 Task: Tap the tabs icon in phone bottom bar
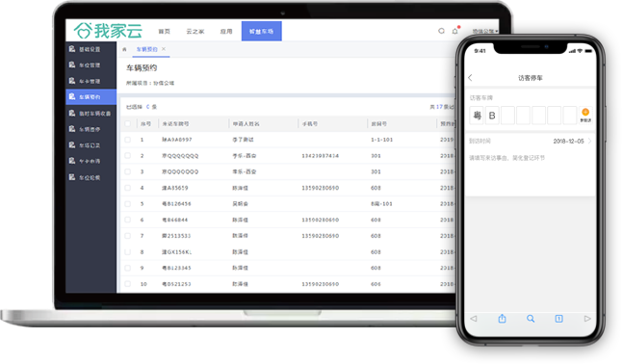click(558, 319)
